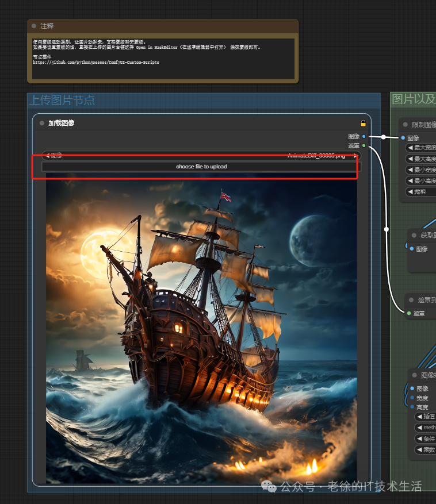
Task: Change the meth option with its left arrow
Action: 419,428
